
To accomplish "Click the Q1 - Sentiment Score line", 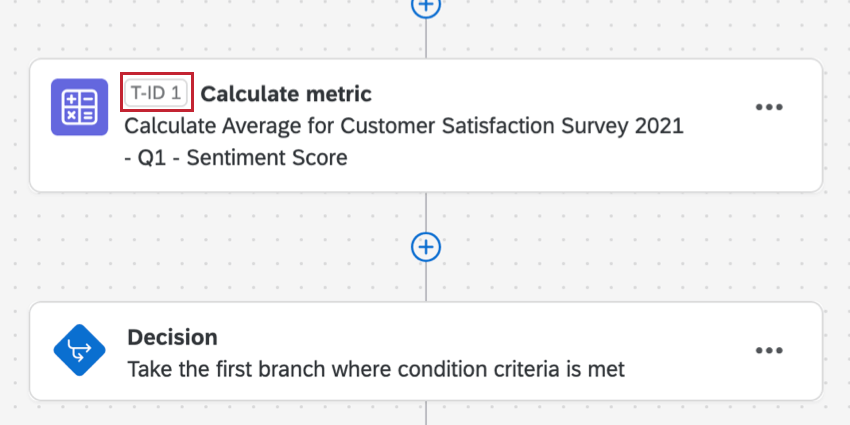I will [235, 157].
